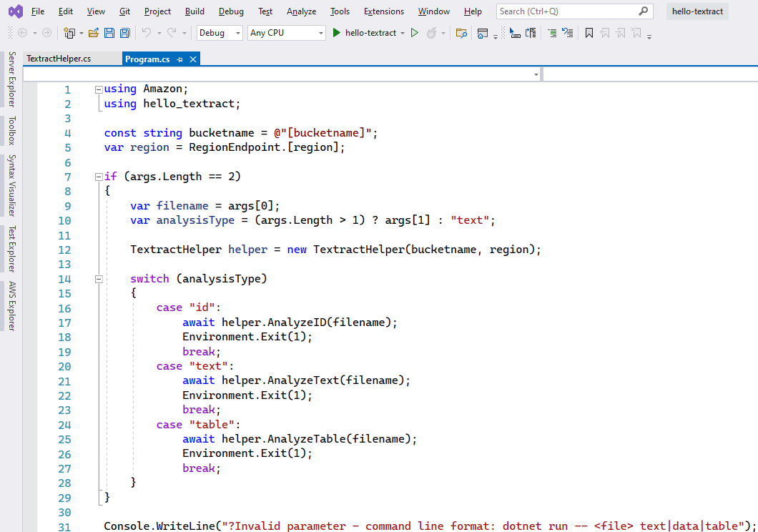Image resolution: width=758 pixels, height=532 pixels.
Task: Open the Syntax Visualizer side panel
Action: [x=12, y=185]
